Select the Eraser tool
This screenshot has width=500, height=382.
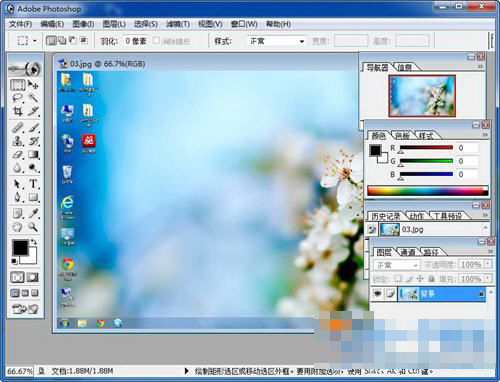(x=17, y=154)
